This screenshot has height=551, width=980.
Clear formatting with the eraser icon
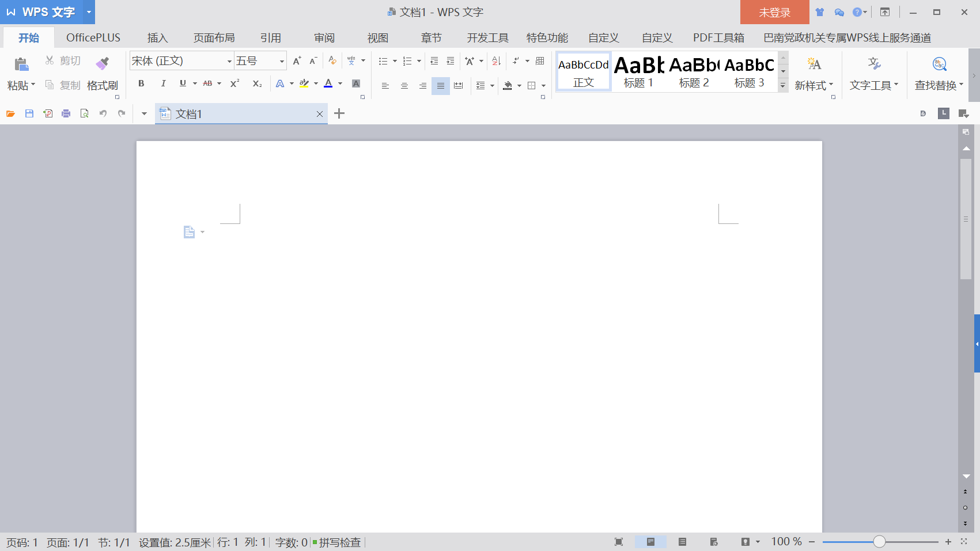coord(332,60)
